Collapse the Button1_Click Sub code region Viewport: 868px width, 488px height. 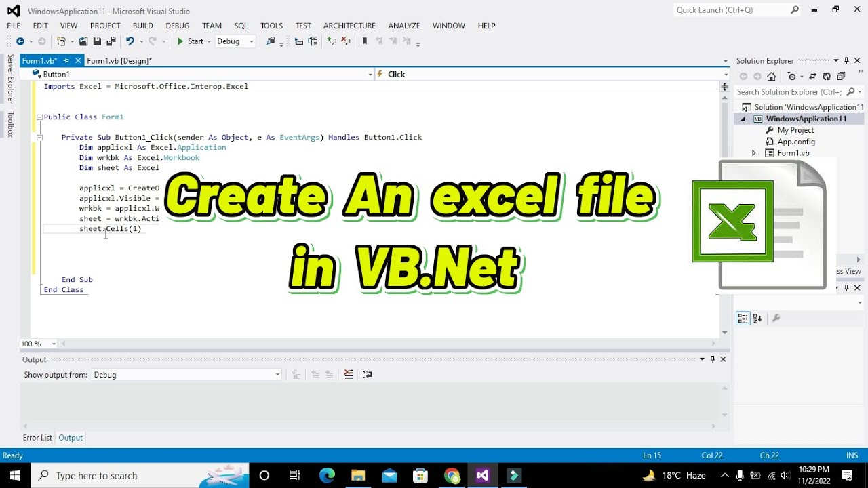39,137
